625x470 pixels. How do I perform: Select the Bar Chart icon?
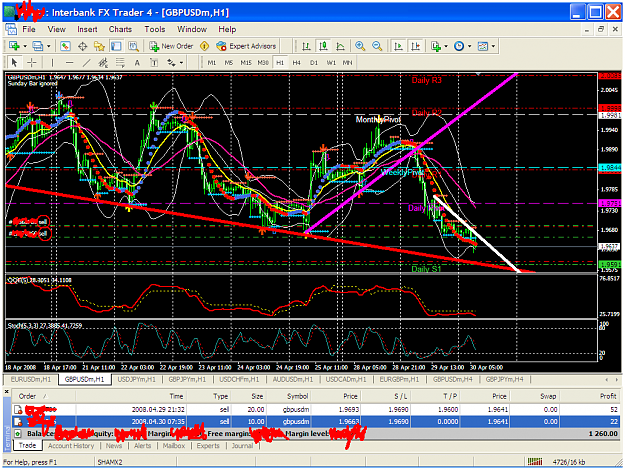pyautogui.click(x=306, y=46)
